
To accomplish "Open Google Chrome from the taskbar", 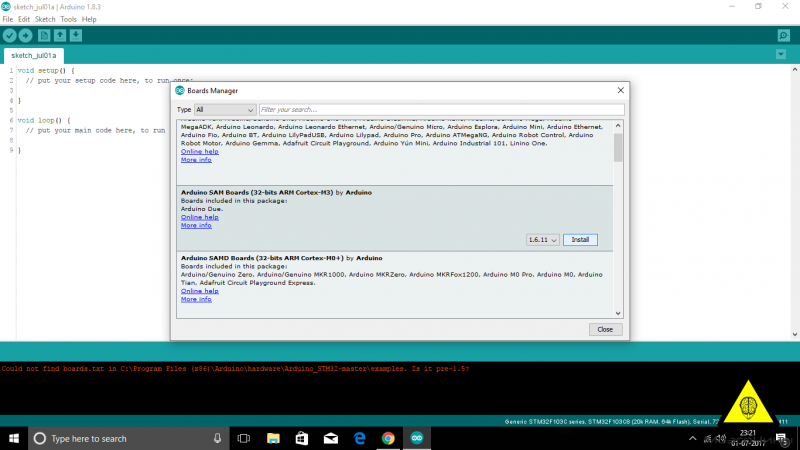I will [388, 438].
